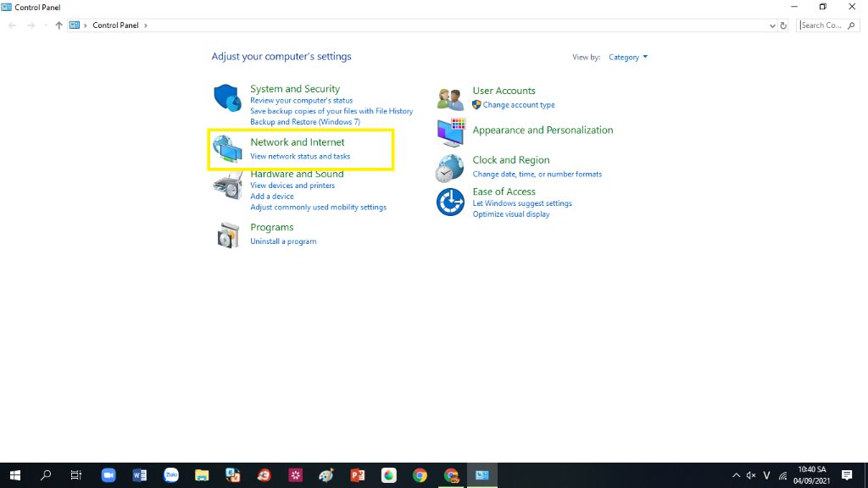Click Control Panel breadcrumb in address bar

(115, 25)
